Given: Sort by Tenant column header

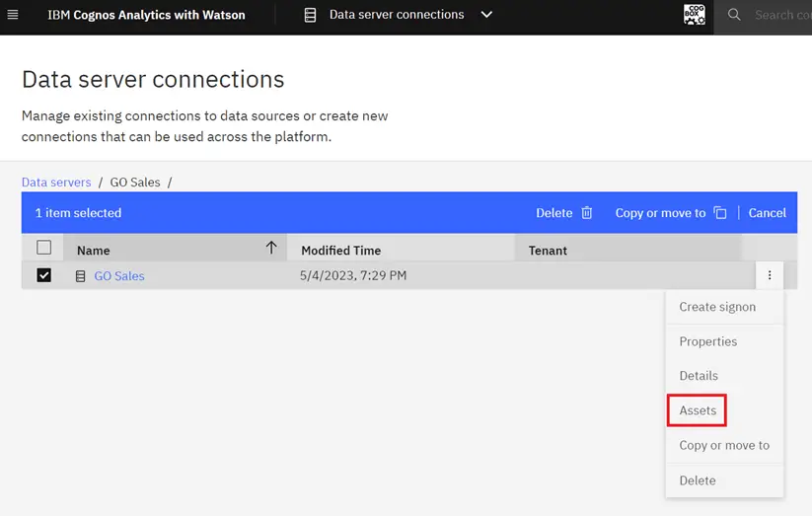Looking at the screenshot, I should click(x=548, y=251).
